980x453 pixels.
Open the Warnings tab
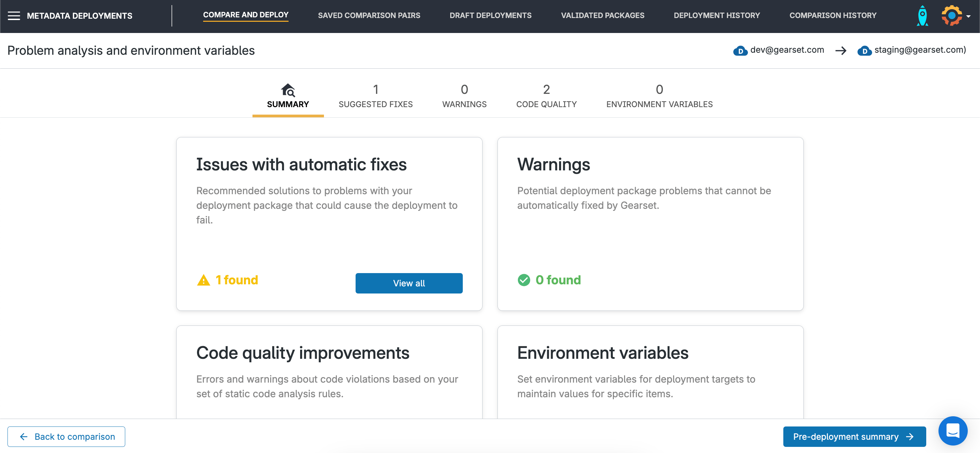464,96
